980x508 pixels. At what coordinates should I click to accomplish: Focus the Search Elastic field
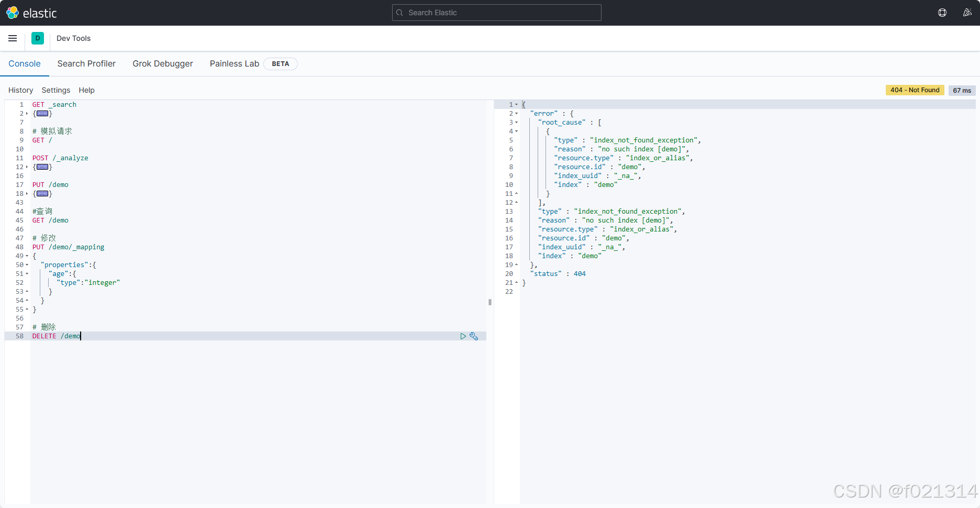pyautogui.click(x=496, y=13)
